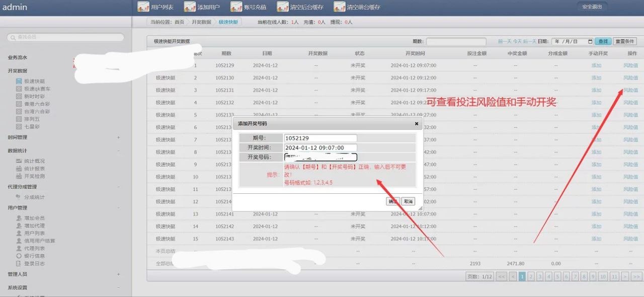
Task: Click the 用户列表 toolbar icon
Action: click(144, 7)
